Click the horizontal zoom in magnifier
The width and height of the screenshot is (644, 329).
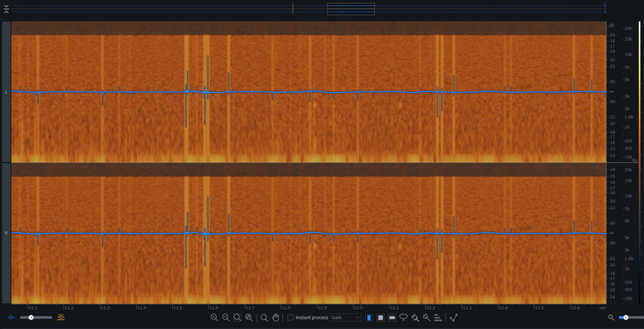[214, 317]
